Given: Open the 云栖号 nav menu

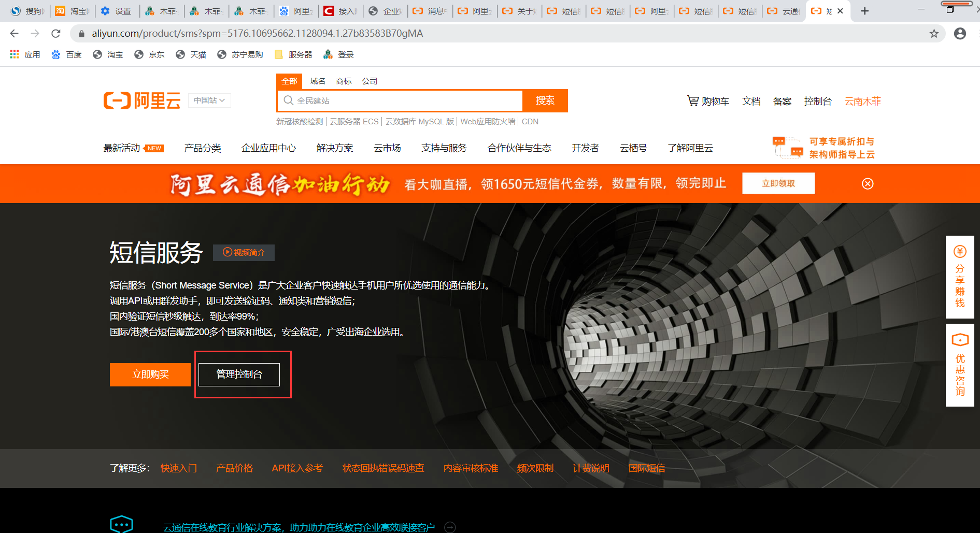Looking at the screenshot, I should pos(633,148).
